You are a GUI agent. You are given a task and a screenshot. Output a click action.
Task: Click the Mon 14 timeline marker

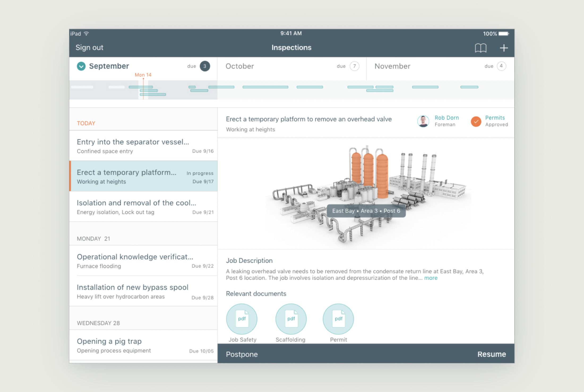[143, 75]
